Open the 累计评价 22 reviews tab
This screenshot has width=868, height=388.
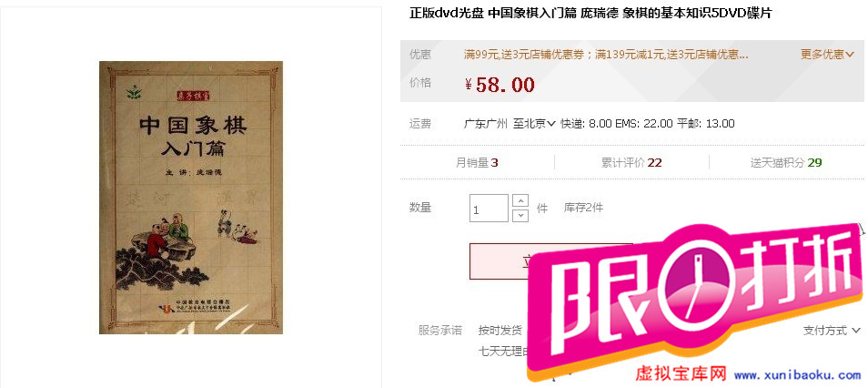631,162
